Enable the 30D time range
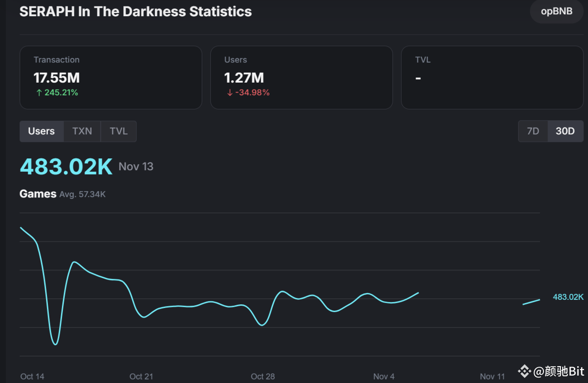Image resolution: width=588 pixels, height=383 pixels. point(565,131)
